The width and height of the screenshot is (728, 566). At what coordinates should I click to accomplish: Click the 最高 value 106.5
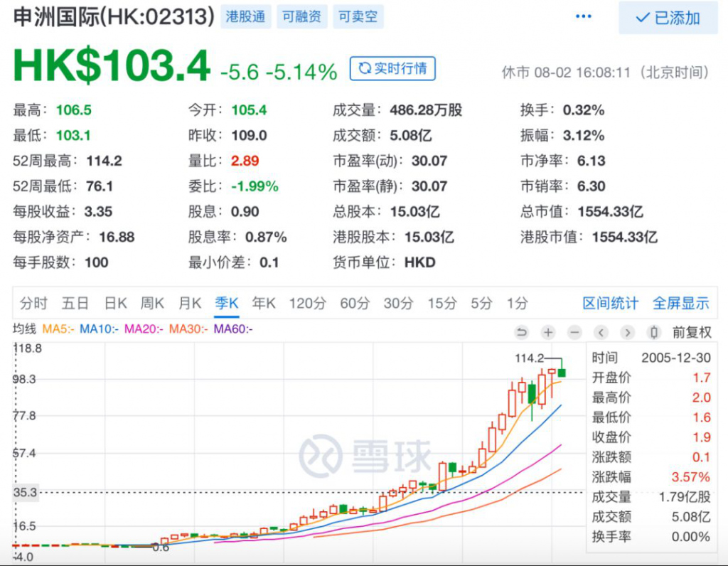click(x=74, y=110)
